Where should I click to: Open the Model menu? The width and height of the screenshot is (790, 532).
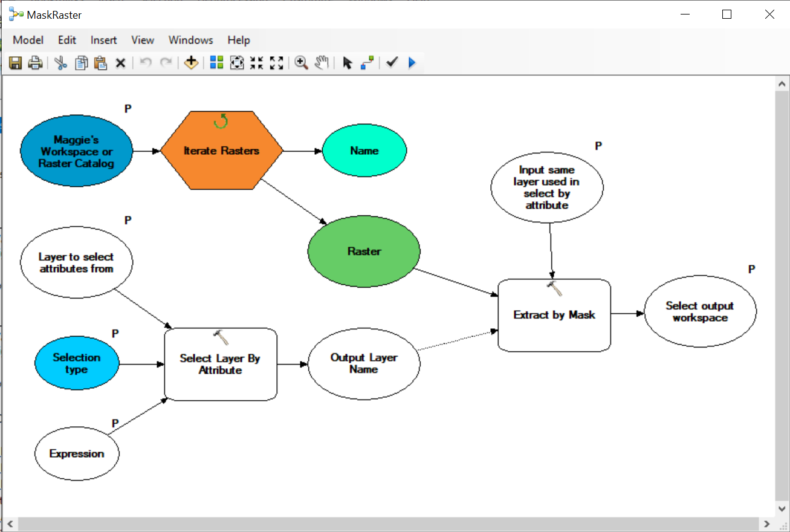pos(28,40)
